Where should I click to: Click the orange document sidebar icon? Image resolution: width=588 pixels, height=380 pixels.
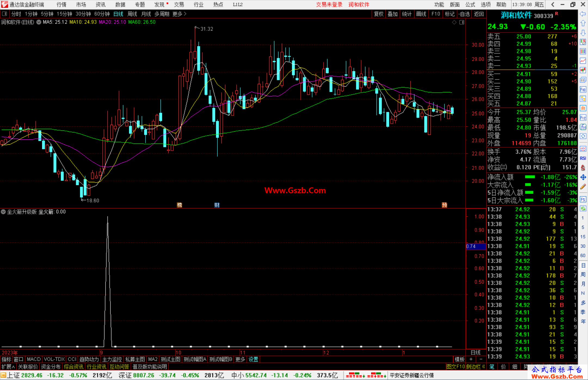[583, 108]
